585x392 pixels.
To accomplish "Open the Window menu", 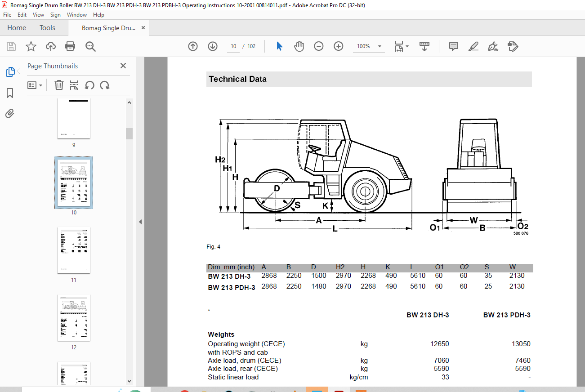I will tap(77, 15).
